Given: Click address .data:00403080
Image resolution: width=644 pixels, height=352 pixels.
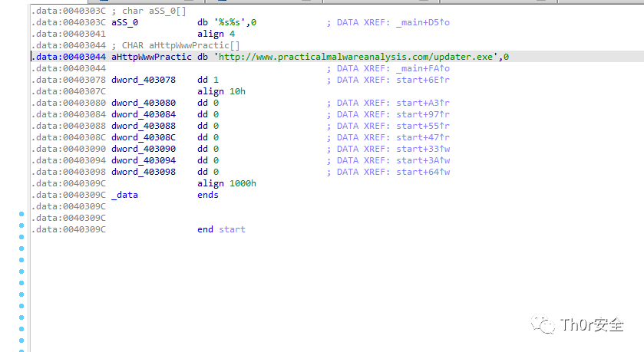Looking at the screenshot, I should (68, 103).
